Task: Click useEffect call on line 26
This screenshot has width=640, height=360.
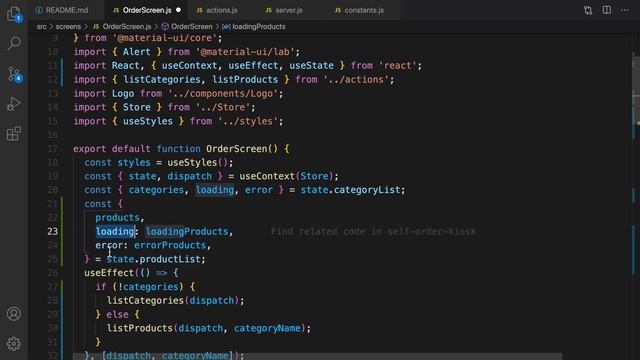Action: click(109, 273)
